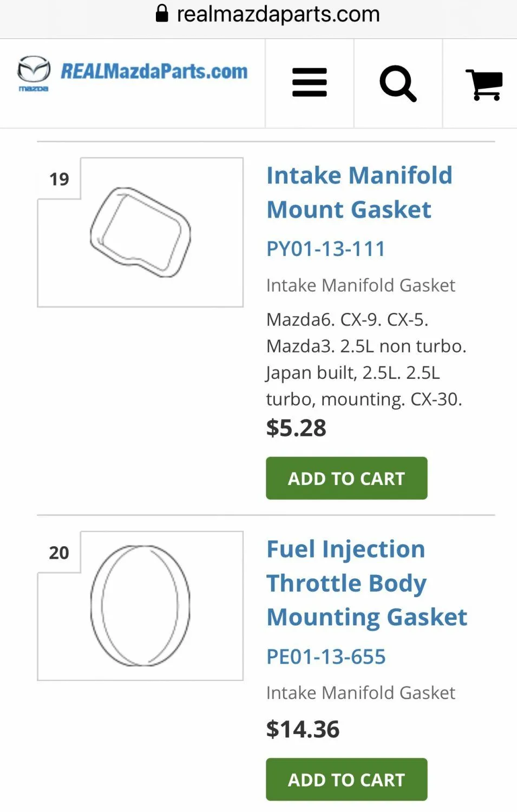Open Fuel Injection Throttle Body Mounting Gasket link
The height and width of the screenshot is (812, 517).
367,583
